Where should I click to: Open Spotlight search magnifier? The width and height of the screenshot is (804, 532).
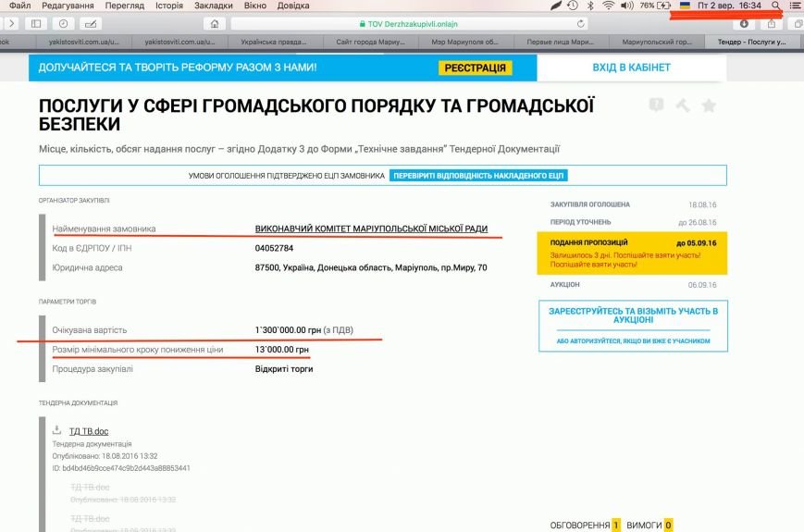(776, 6)
